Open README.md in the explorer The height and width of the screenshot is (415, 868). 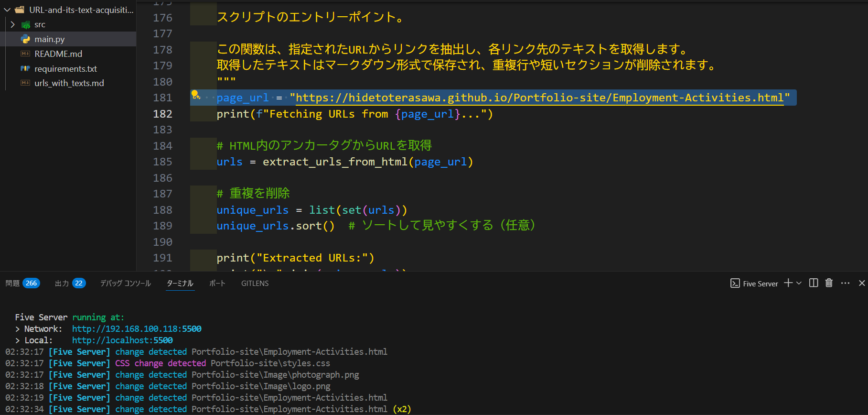click(58, 54)
